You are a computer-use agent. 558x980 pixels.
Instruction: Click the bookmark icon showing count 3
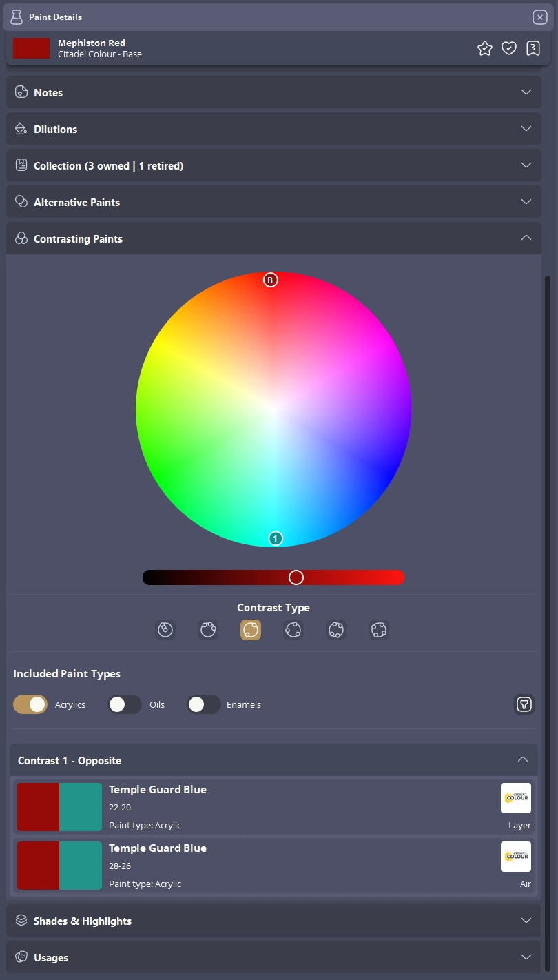[533, 48]
